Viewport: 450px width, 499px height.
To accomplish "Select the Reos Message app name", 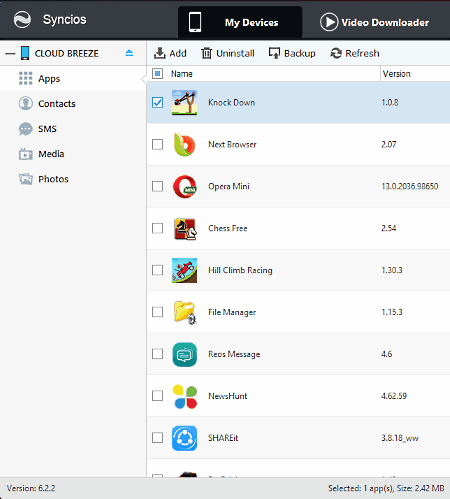I will 234,354.
